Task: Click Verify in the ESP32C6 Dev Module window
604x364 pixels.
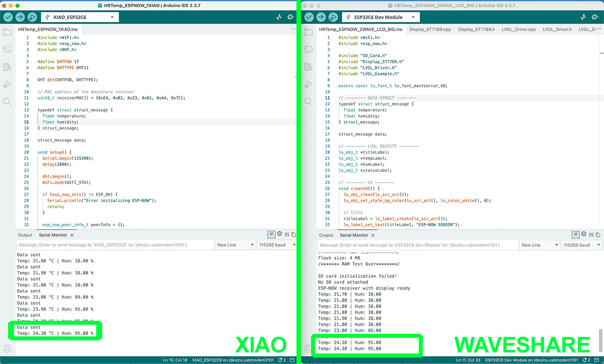Action: coord(309,17)
